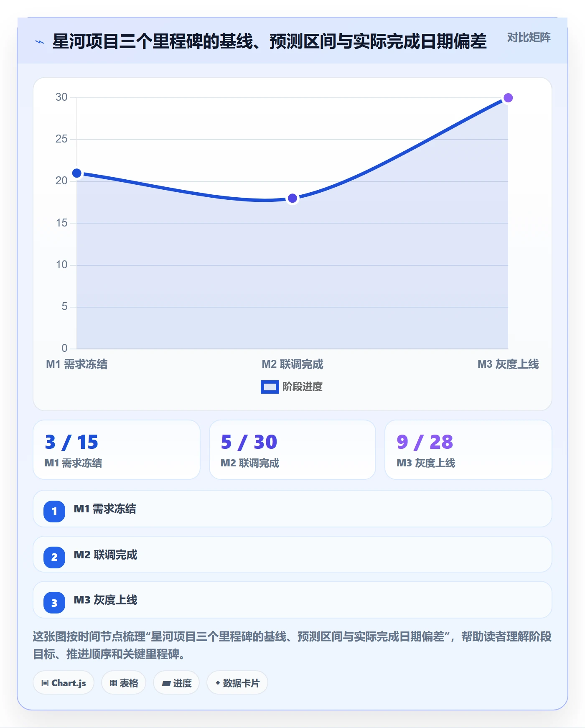Click the 数据卡片 tag chip
The height and width of the screenshot is (728, 585).
[x=237, y=683]
